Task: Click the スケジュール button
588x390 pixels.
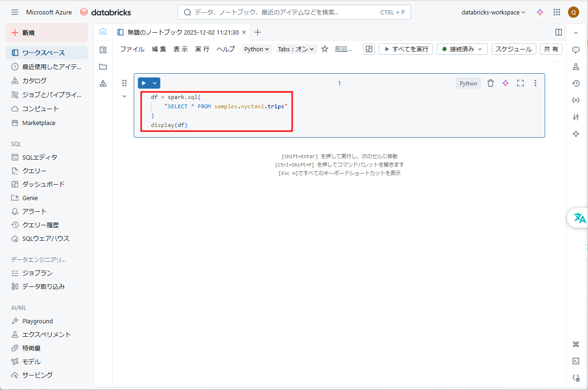Action: point(513,49)
